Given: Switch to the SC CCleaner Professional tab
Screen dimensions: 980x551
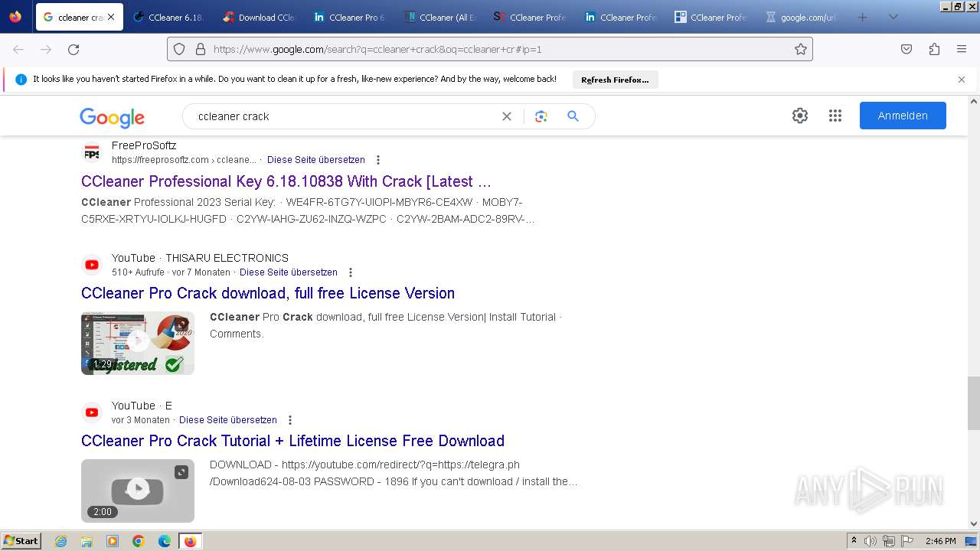Looking at the screenshot, I should (531, 17).
